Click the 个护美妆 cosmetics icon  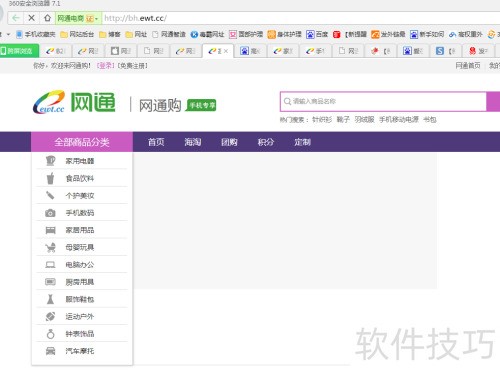tap(50, 195)
